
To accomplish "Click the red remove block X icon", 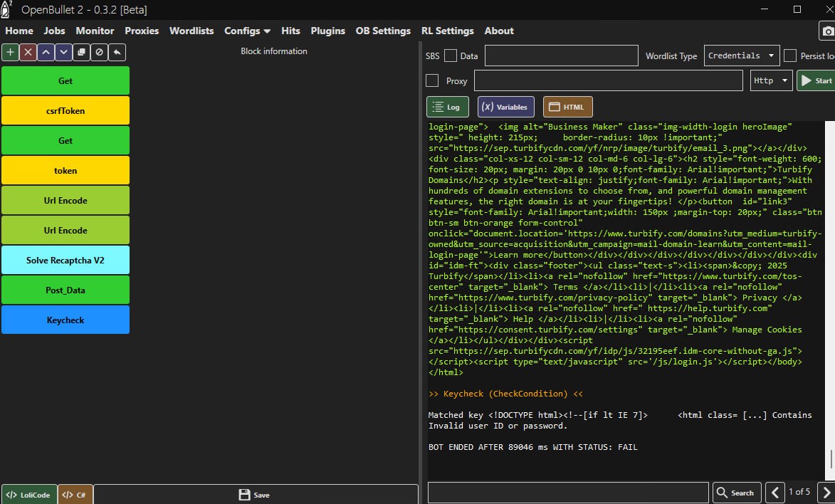I will pyautogui.click(x=28, y=52).
